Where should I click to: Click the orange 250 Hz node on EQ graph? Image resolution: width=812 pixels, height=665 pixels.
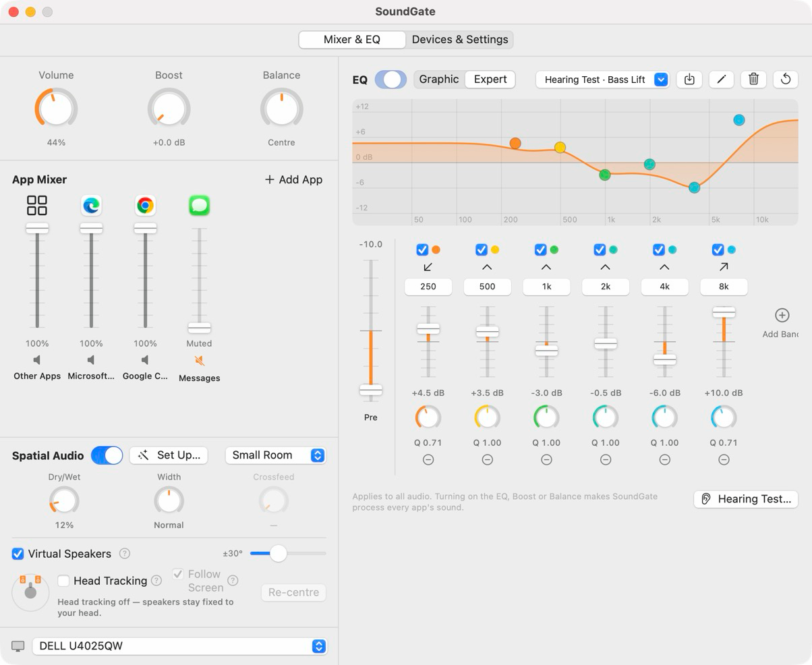tap(515, 143)
